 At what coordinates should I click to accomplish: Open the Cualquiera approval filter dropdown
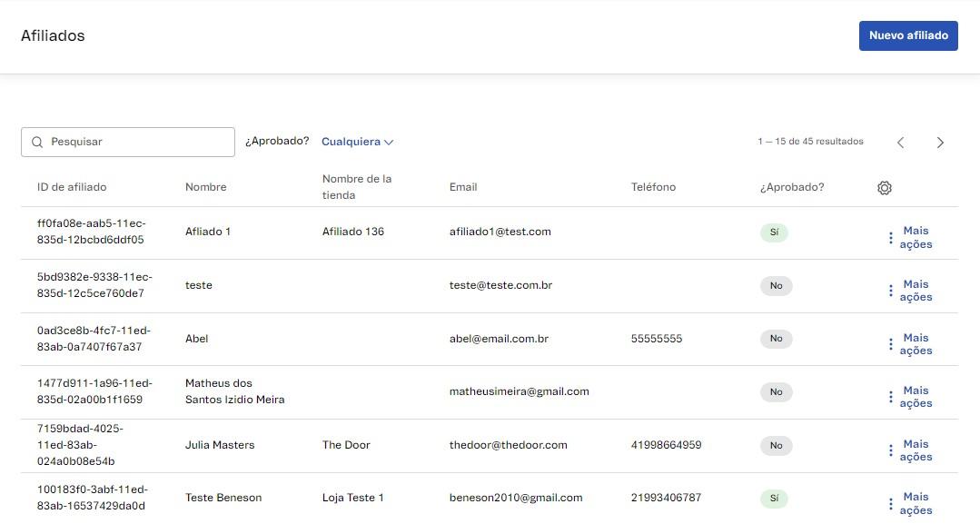357,142
